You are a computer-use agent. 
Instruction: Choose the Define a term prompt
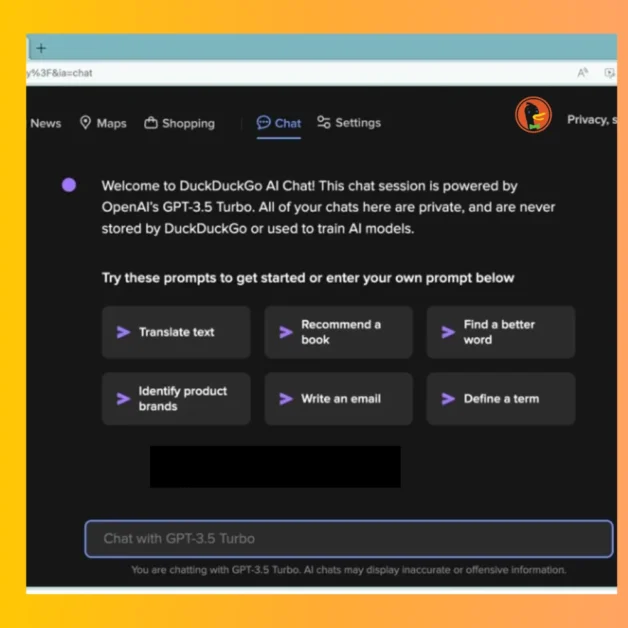(501, 399)
